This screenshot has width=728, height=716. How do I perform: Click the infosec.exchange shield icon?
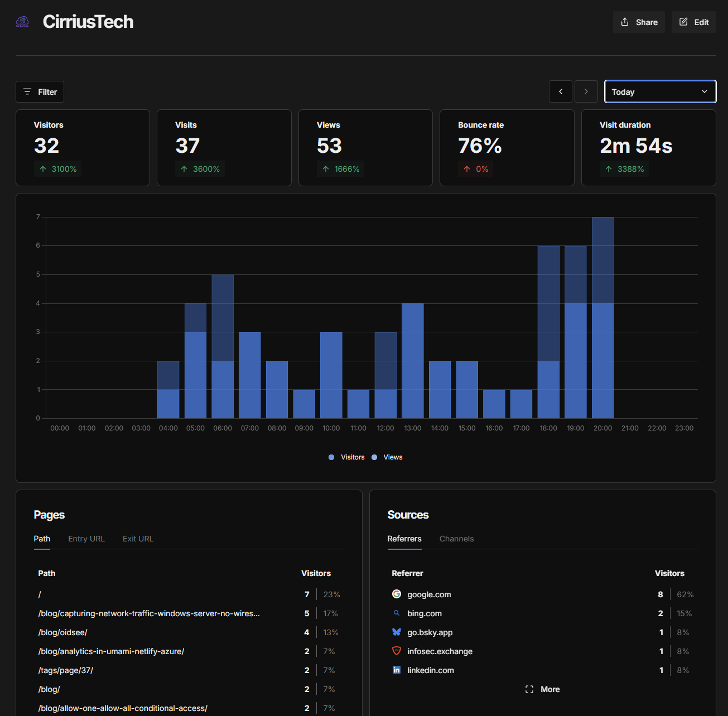(397, 651)
